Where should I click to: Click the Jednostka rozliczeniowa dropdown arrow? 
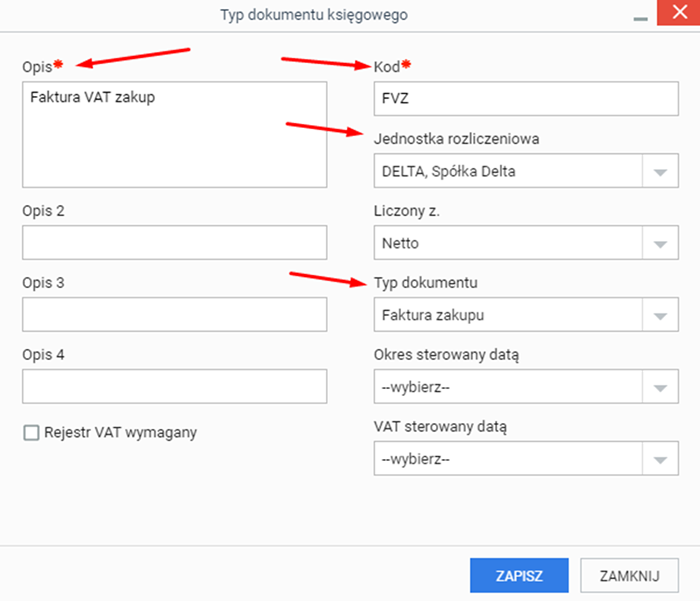tap(660, 171)
